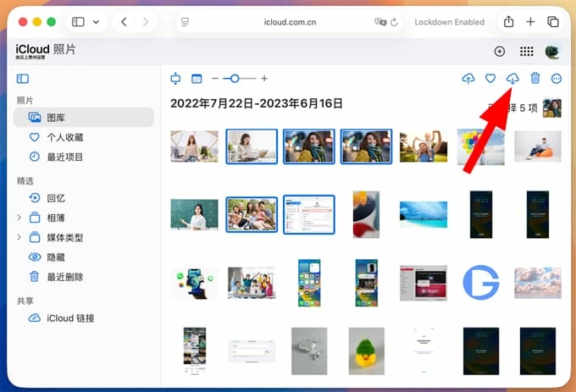Click the Lockdown Enabled label
Screen dimensions: 576x392
[449, 22]
